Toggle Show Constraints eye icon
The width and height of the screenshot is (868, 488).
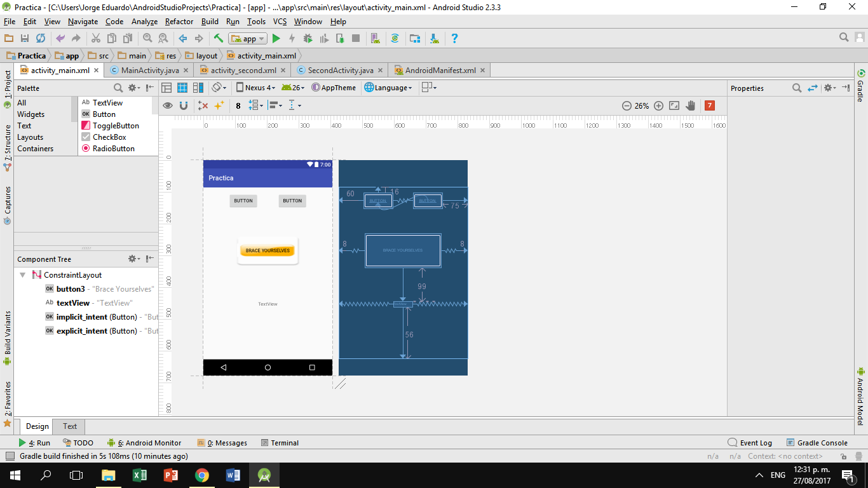168,105
